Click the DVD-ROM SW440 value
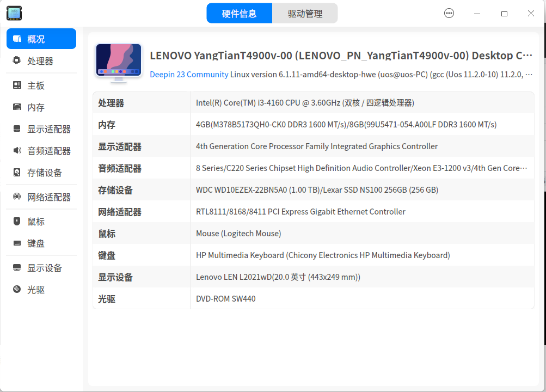Viewport: 546px width, 392px height. pos(226,299)
